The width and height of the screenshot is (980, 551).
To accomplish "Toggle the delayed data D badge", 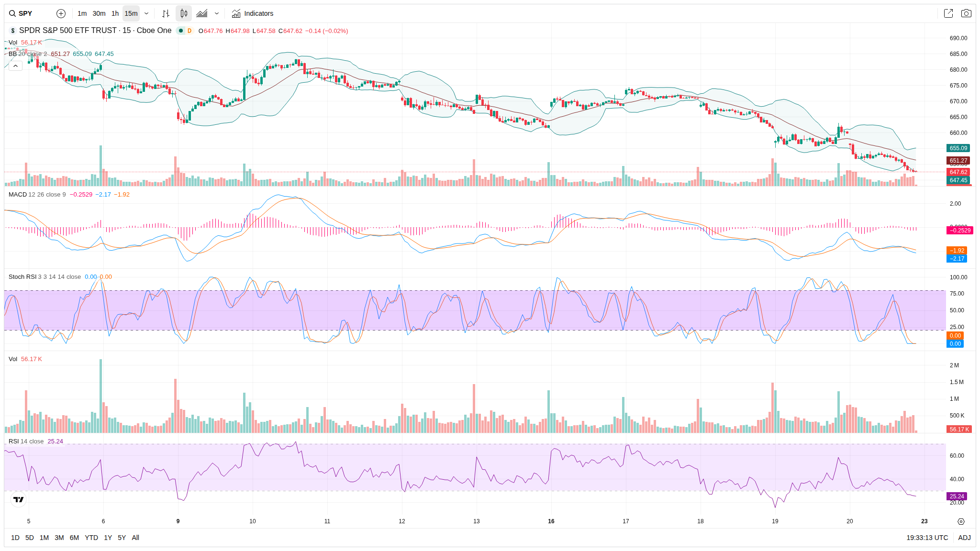I will click(x=189, y=31).
